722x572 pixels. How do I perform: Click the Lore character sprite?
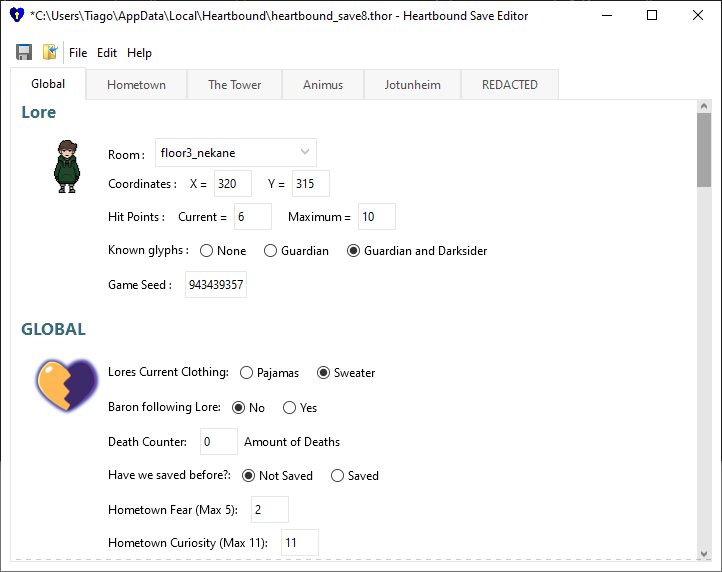click(66, 166)
